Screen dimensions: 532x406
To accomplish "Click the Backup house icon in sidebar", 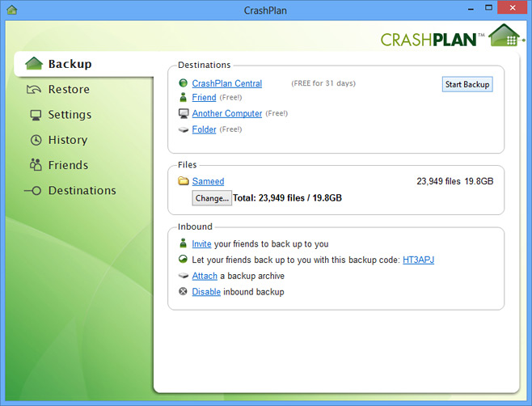I will 34,63.
